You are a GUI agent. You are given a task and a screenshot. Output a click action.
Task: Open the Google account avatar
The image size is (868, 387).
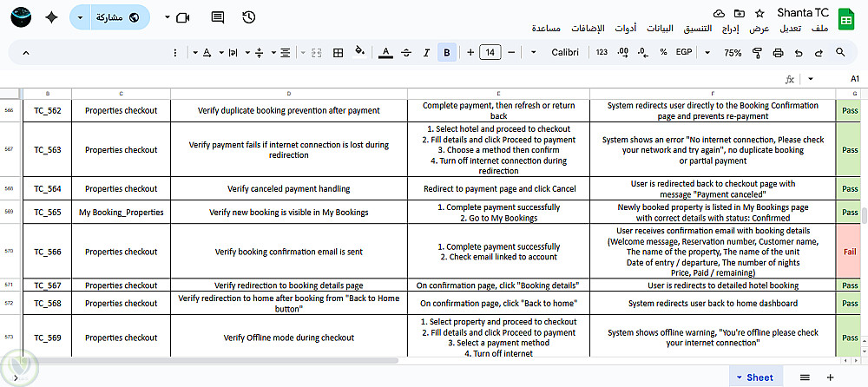[21, 17]
